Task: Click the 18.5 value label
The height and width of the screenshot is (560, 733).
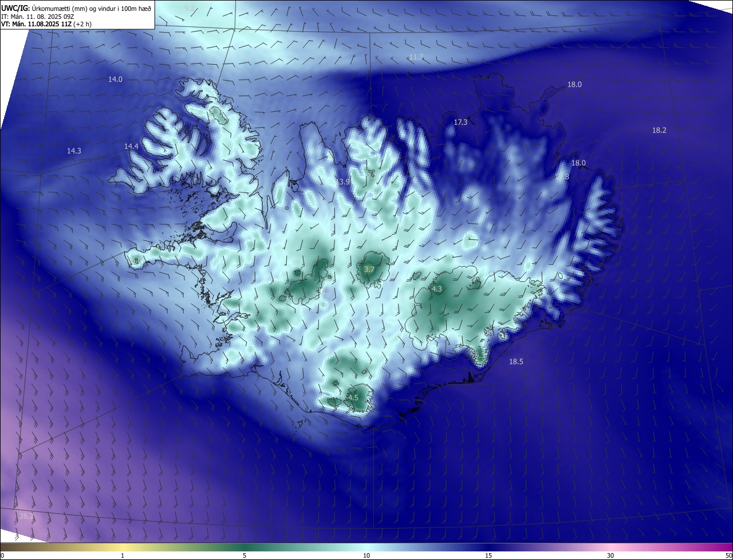Action: (516, 361)
